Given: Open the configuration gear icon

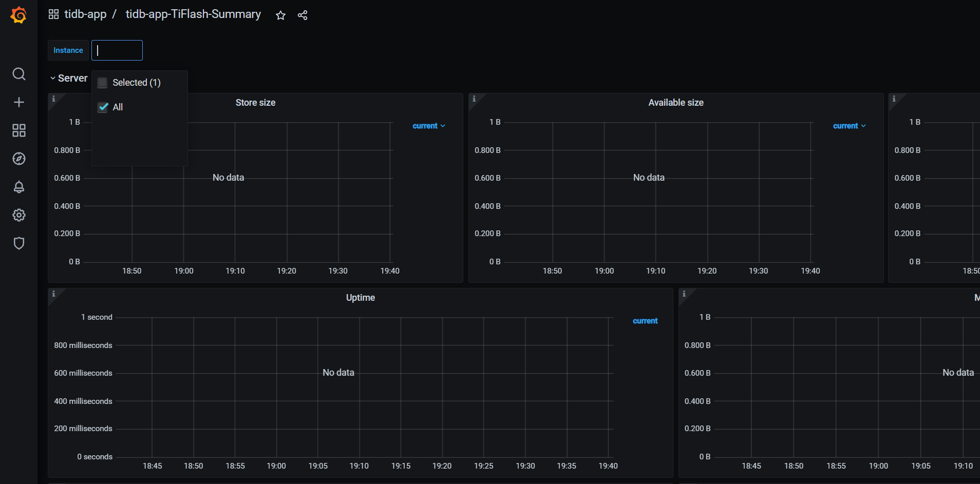Looking at the screenshot, I should pos(19,215).
